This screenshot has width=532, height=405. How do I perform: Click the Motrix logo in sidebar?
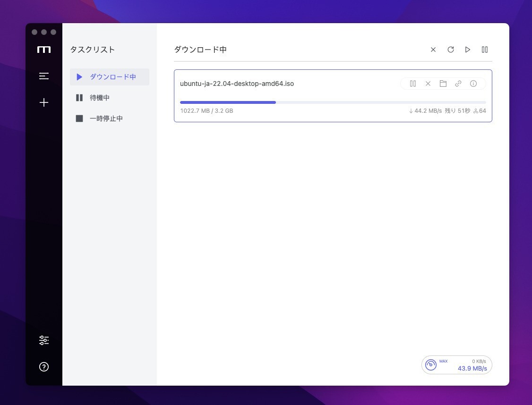(x=44, y=50)
